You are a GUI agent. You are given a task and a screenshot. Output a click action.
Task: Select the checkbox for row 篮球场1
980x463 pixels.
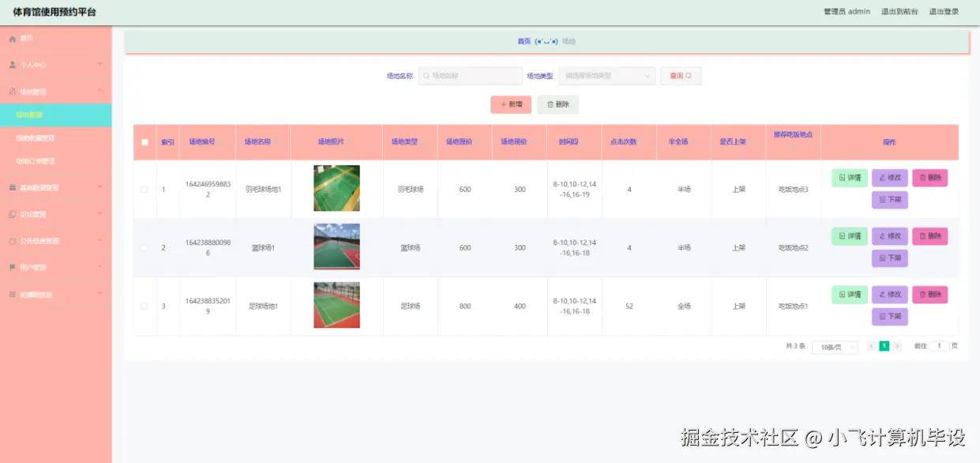click(x=145, y=247)
